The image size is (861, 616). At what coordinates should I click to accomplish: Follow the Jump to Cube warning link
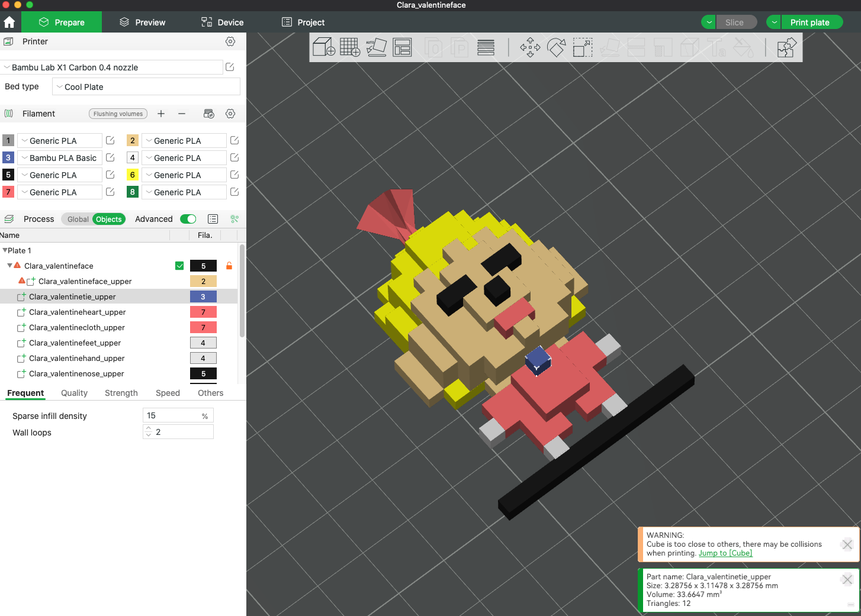pyautogui.click(x=725, y=553)
